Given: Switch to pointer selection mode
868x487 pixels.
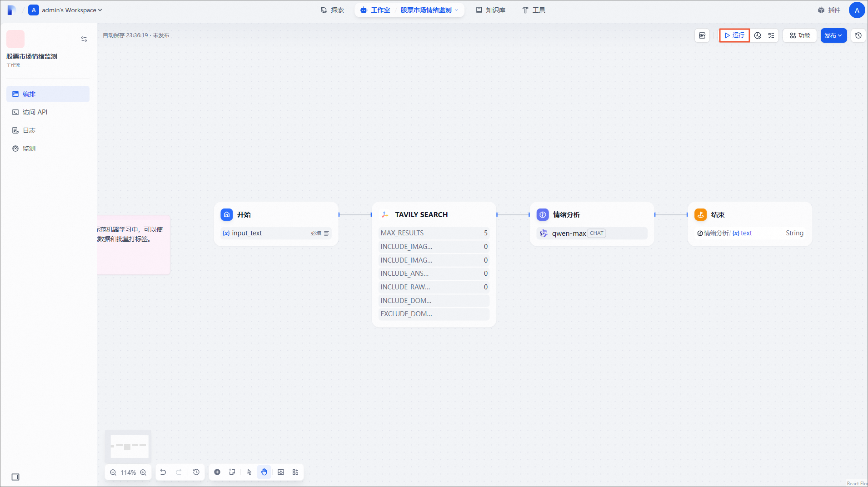Looking at the screenshot, I should click(x=249, y=472).
